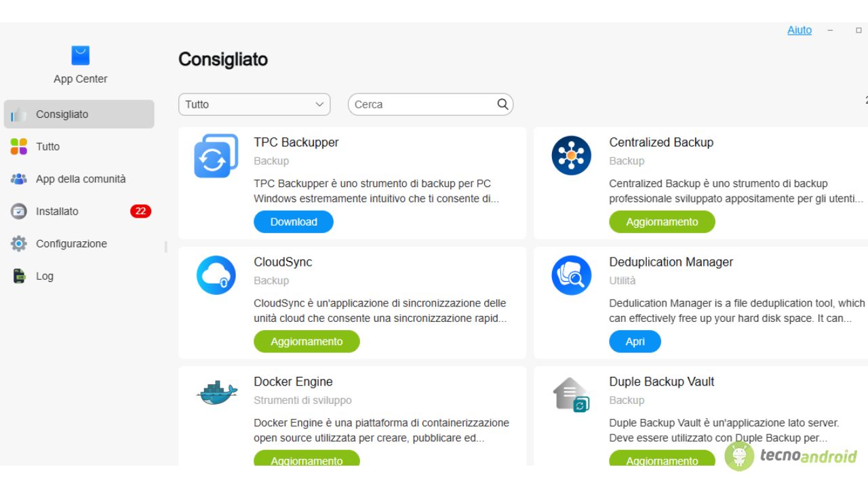Open the Consigliato sidebar section
Image resolution: width=868 pixels, height=488 pixels.
click(79, 115)
